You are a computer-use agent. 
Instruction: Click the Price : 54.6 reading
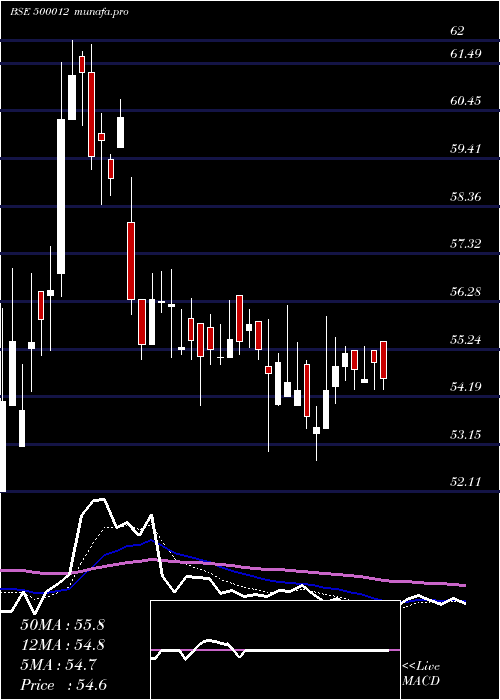pos(63,685)
